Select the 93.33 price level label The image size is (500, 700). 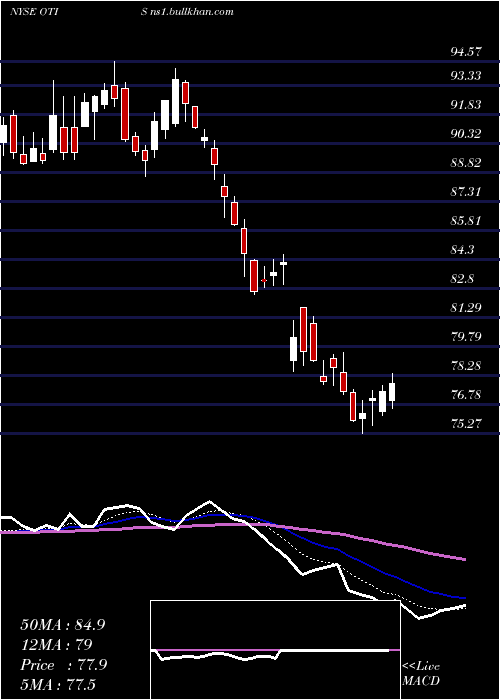[466, 76]
